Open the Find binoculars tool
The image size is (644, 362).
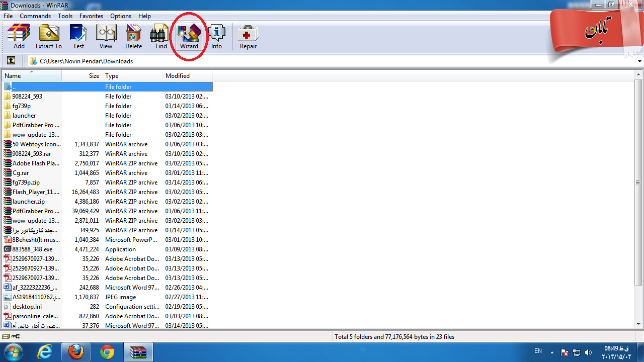(161, 37)
